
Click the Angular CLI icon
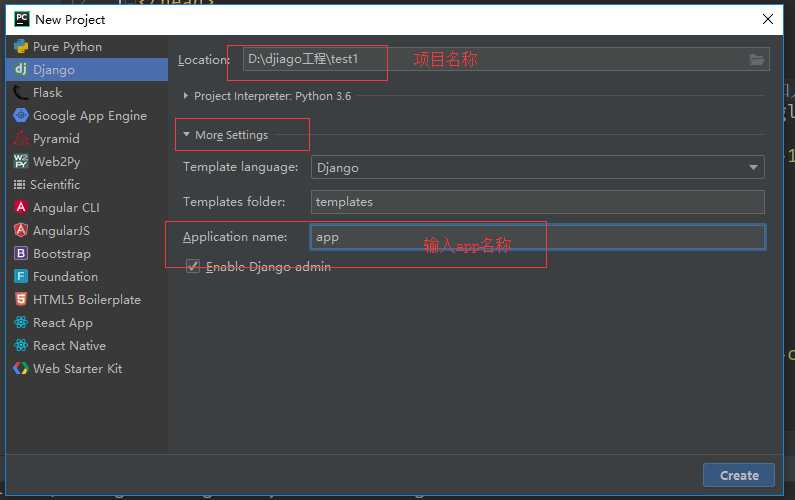tap(21, 207)
